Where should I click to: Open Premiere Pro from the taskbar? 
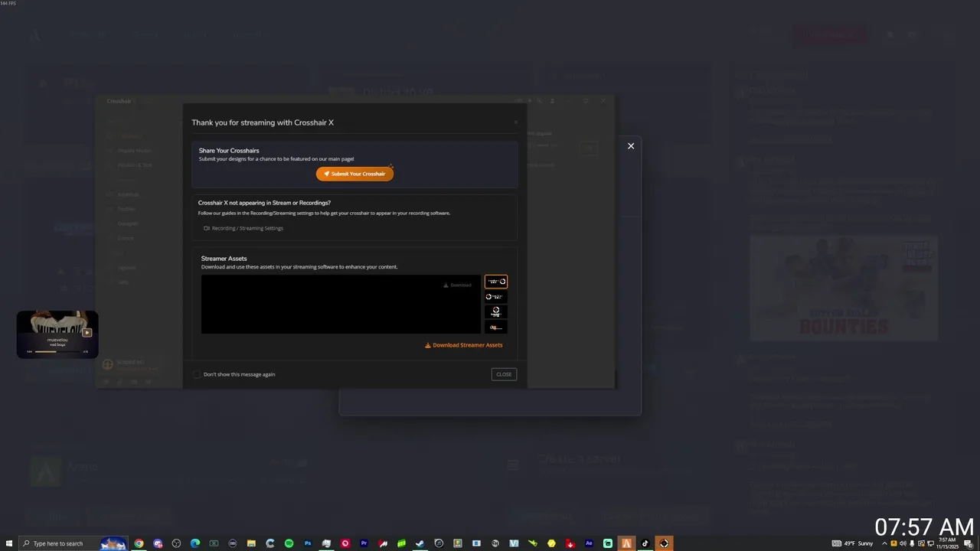pos(364,543)
